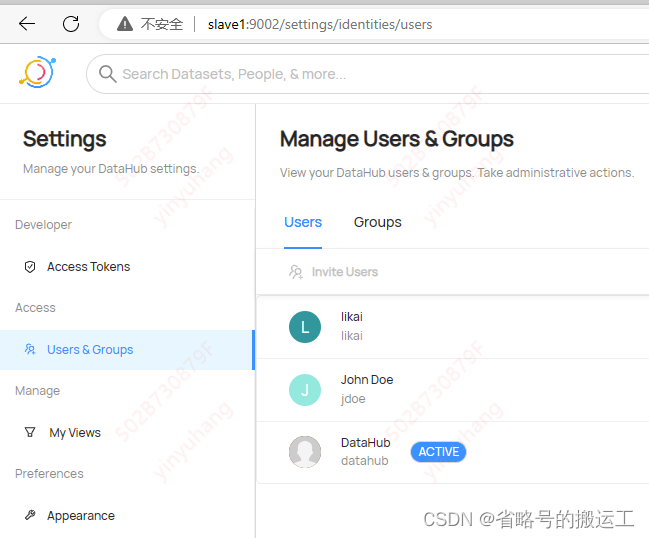The image size is (649, 538).
Task: Click the shield icon beside Access Tokens
Action: [x=30, y=267]
